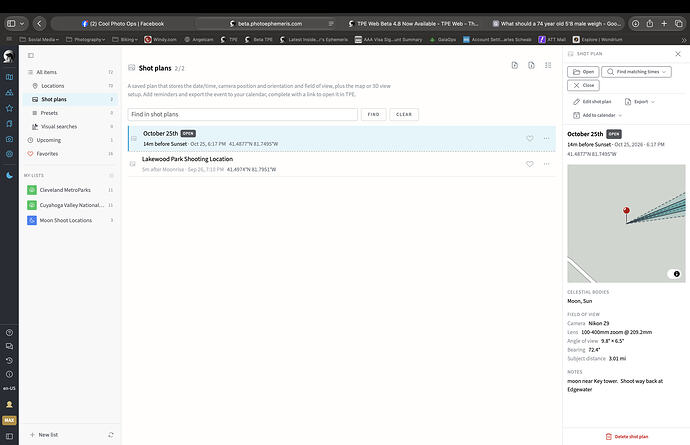This screenshot has height=445, width=690.
Task: Open Upcoming in sidebar
Action: pos(70,140)
